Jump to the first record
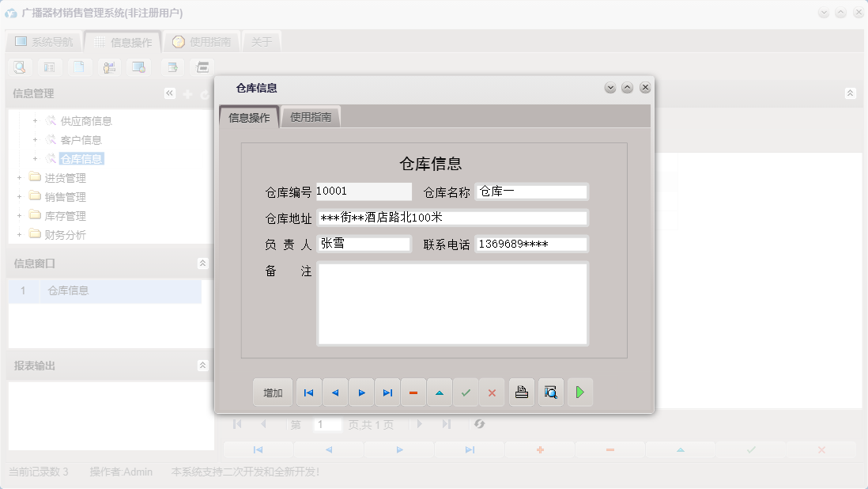Viewport: 868px width, 489px height. pyautogui.click(x=308, y=392)
